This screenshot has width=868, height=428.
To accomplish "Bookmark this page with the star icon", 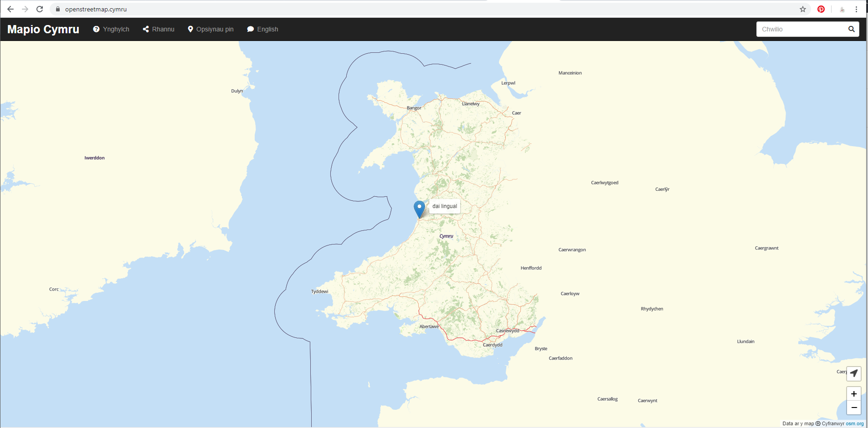I will pyautogui.click(x=803, y=9).
